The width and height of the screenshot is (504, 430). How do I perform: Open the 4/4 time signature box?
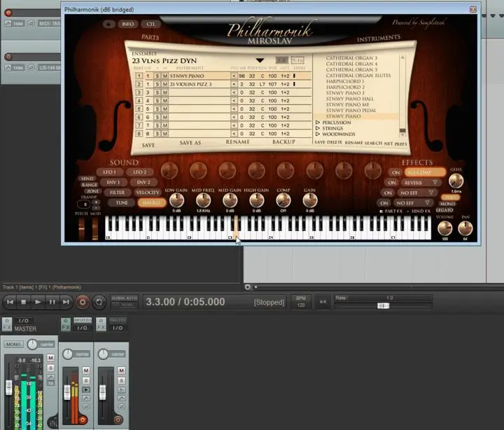click(x=323, y=302)
